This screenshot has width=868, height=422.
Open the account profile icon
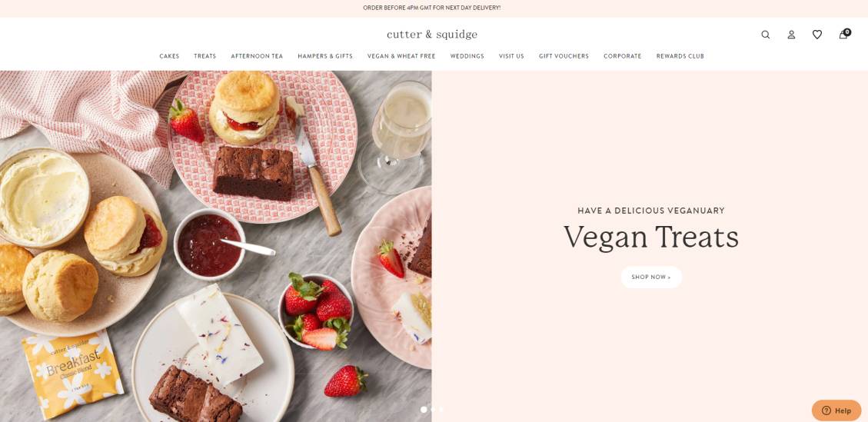tap(792, 35)
